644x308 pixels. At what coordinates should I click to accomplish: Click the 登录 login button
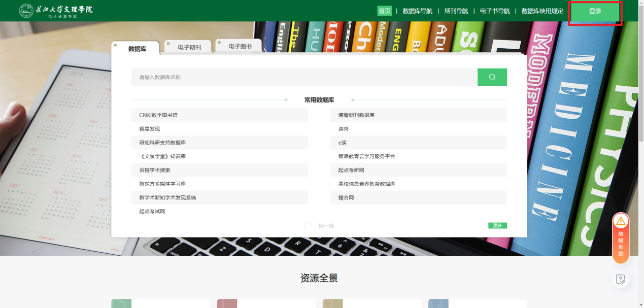pos(595,12)
